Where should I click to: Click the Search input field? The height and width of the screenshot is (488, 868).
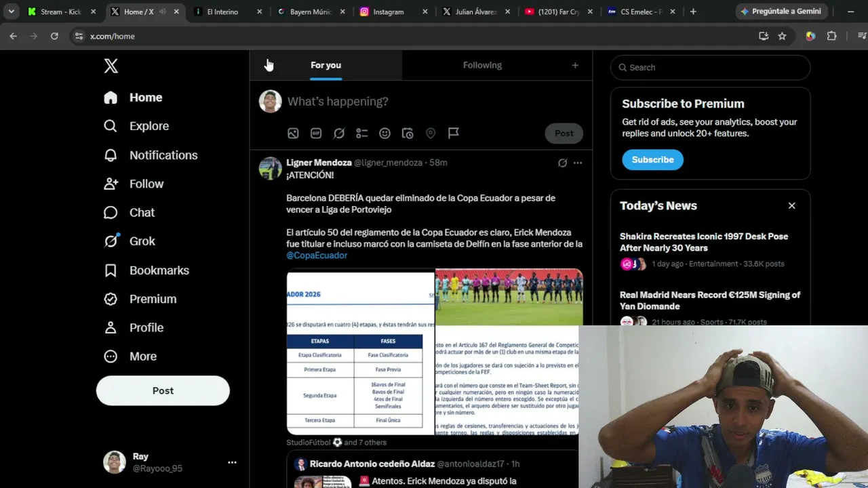click(710, 68)
